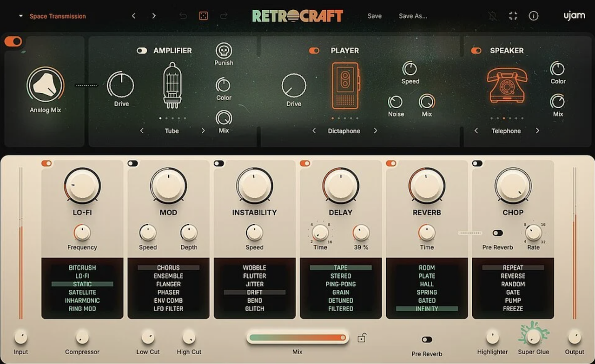
Task: Click the Analog Mix knob
Action: click(46, 84)
